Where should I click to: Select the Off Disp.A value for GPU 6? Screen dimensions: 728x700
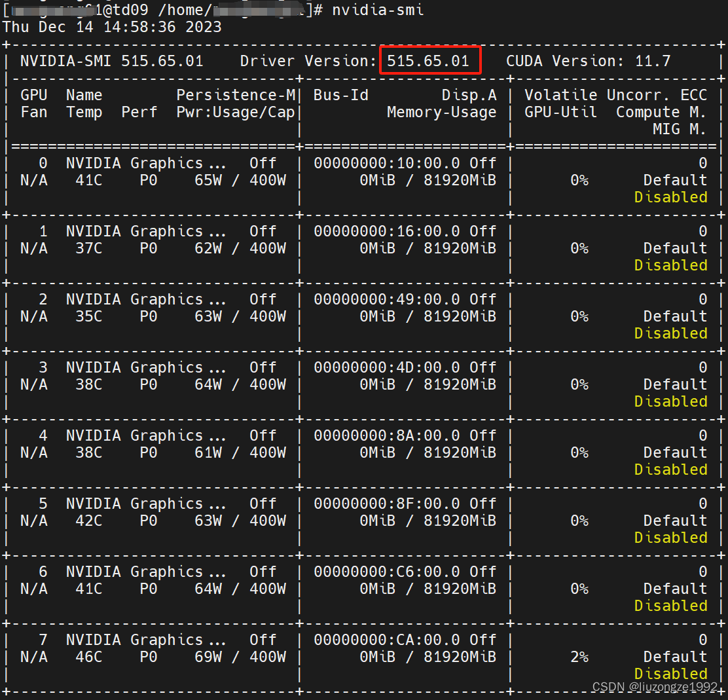[482, 571]
